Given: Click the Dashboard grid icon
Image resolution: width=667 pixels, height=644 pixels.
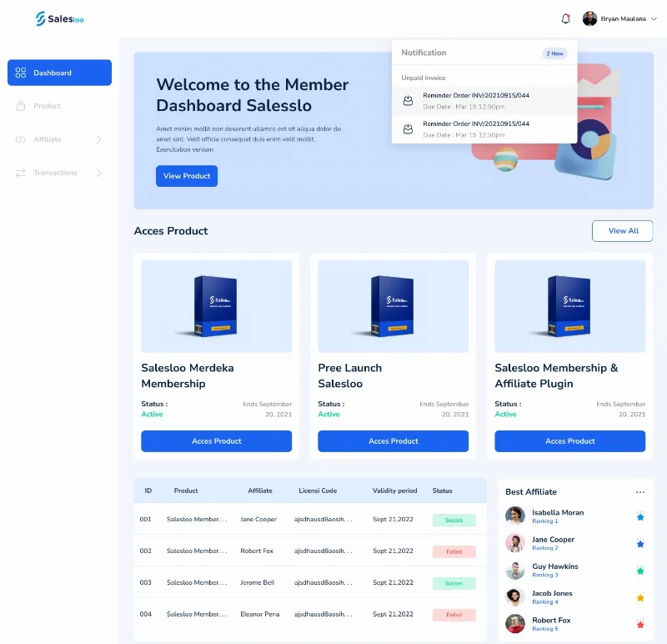Looking at the screenshot, I should click(x=20, y=73).
